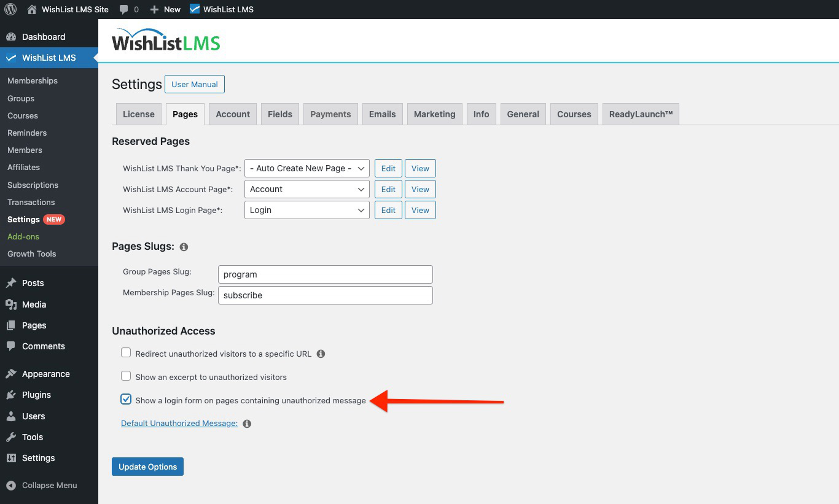Select the Posts icon in sidebar
The image size is (839, 504).
12,283
